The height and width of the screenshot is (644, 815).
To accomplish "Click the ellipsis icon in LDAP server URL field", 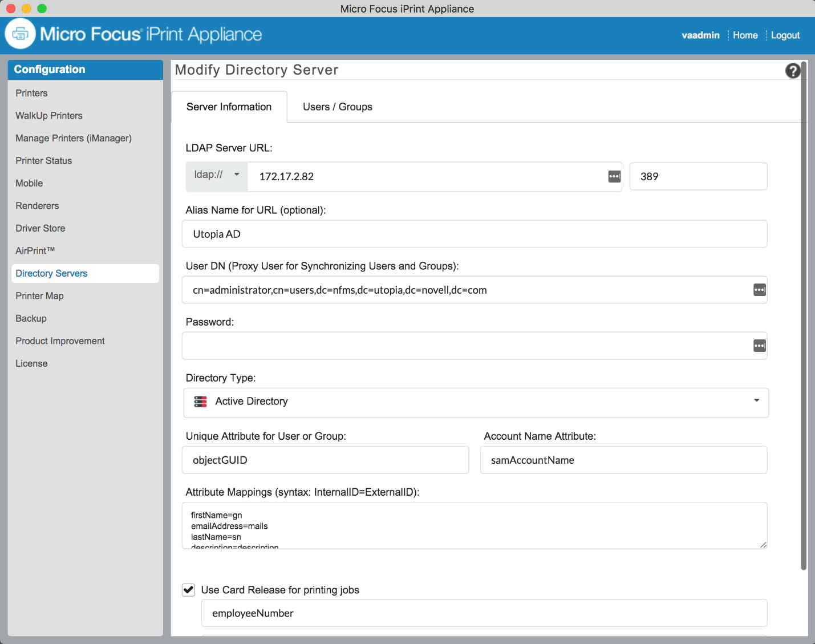I will pos(614,176).
